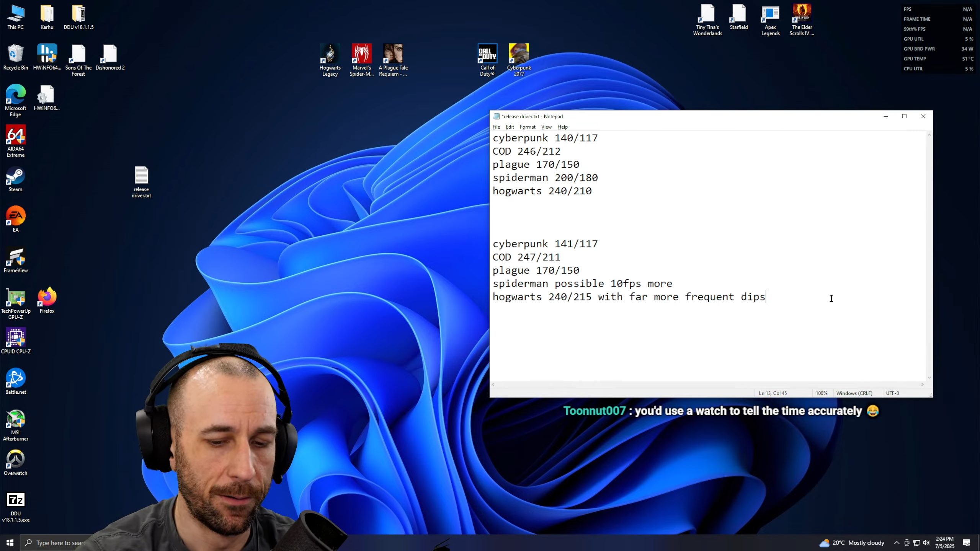Viewport: 980px width, 551px height.
Task: Open Microsoft Edge desktop shortcut
Action: (x=15, y=101)
